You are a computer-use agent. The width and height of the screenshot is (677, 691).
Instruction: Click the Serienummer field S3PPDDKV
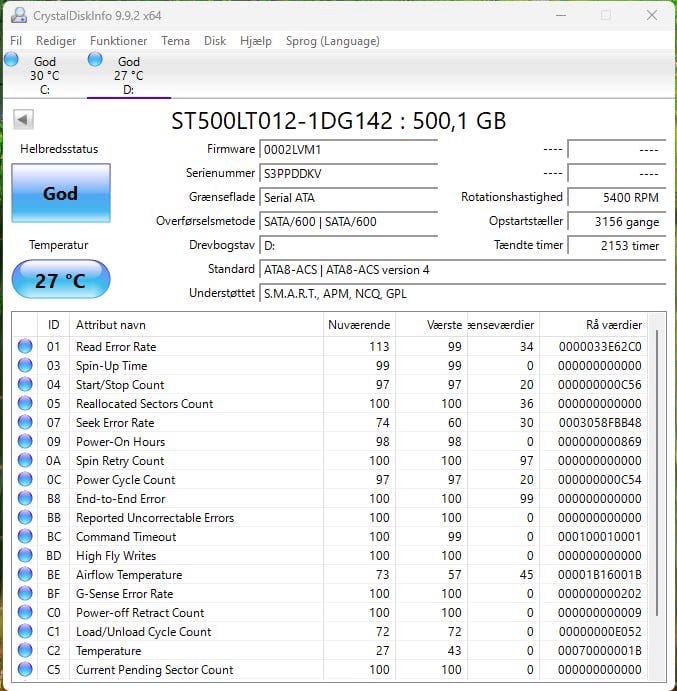click(348, 174)
